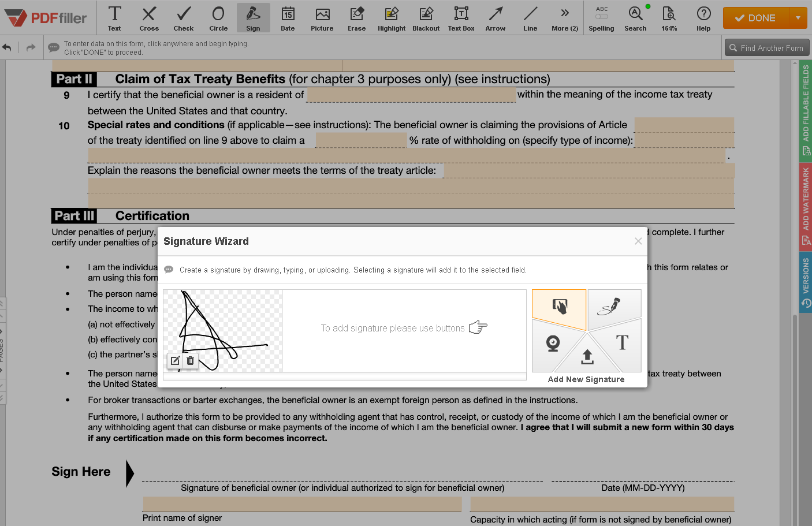Edit the saved signature with pencil icon
Viewport: 812px width, 526px height.
[x=176, y=361]
